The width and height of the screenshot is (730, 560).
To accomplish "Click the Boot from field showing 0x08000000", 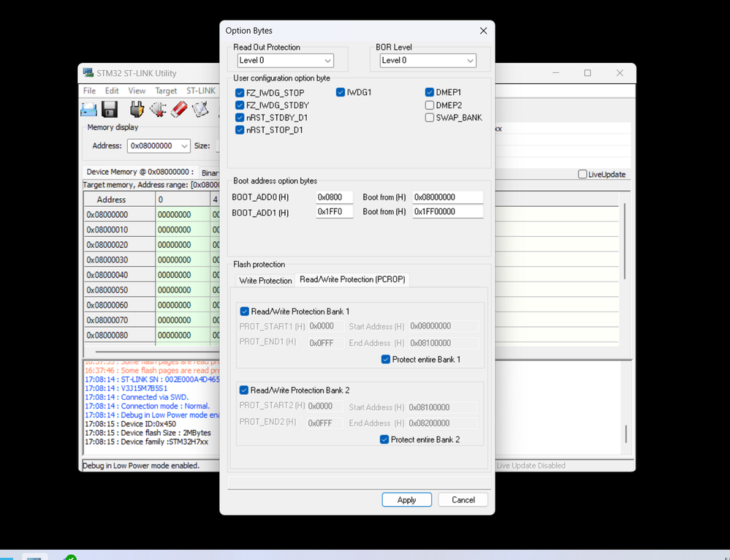I will pyautogui.click(x=447, y=197).
